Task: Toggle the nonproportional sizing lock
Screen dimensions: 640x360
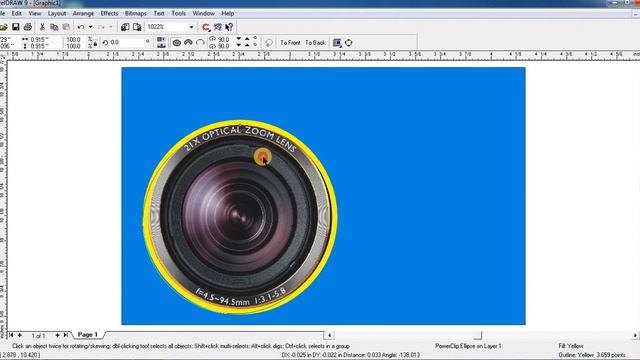Action: [95, 43]
